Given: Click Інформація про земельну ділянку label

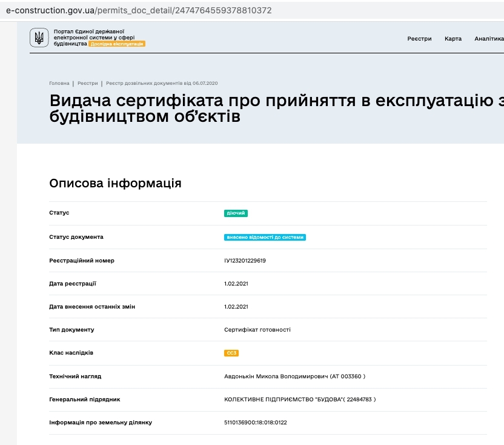Looking at the screenshot, I should point(101,423).
